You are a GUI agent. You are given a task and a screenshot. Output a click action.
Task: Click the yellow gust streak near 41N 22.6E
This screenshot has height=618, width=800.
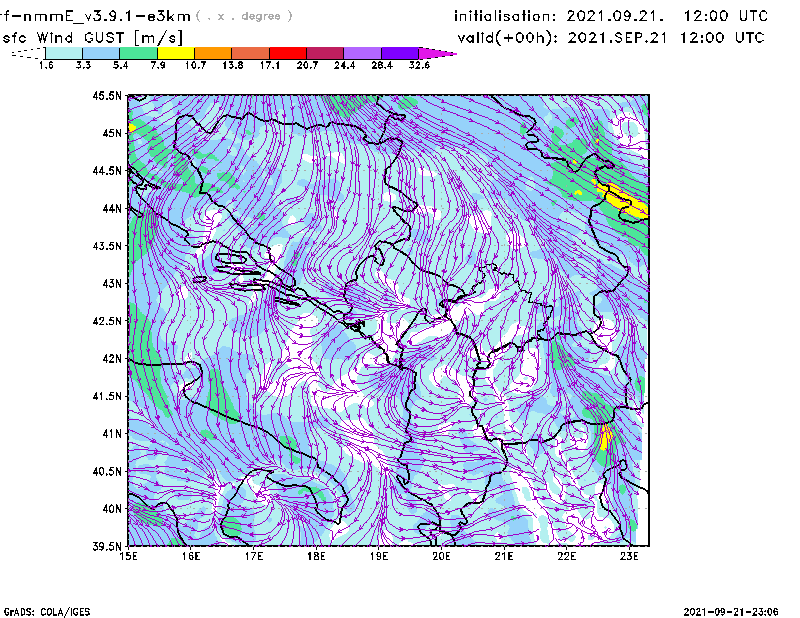click(x=606, y=436)
